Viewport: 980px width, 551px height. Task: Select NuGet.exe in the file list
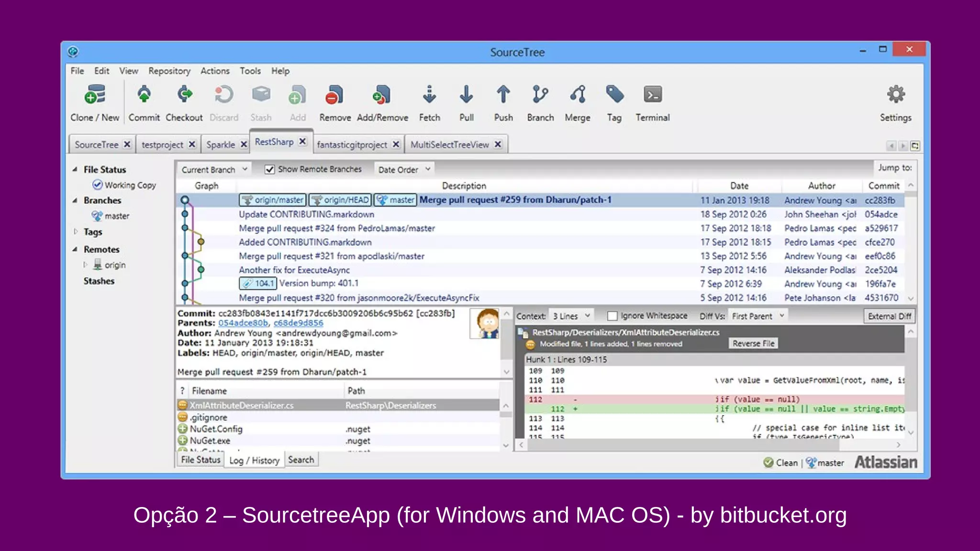(338, 441)
